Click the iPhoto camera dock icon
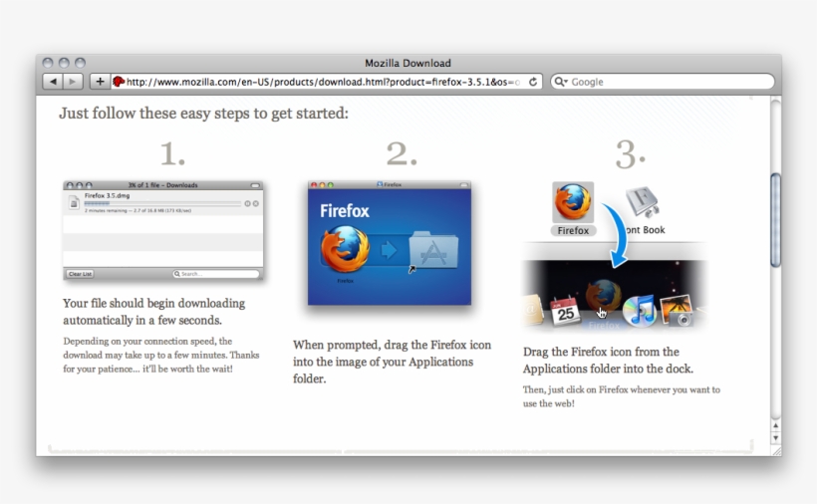 677,311
